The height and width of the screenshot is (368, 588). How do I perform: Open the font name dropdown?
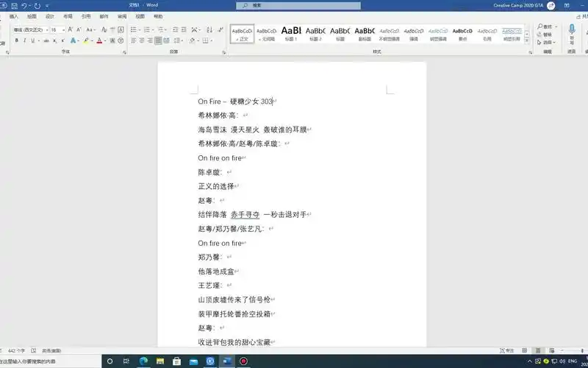46,29
